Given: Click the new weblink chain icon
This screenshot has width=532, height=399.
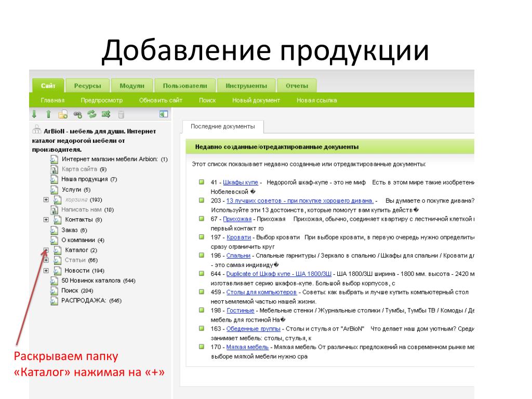Looking at the screenshot, I should click(78, 115).
